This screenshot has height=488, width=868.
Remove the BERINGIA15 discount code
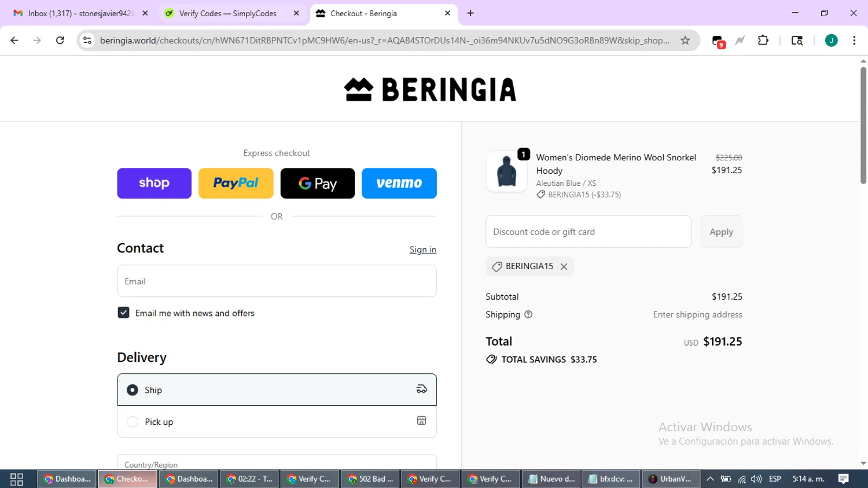pos(564,266)
